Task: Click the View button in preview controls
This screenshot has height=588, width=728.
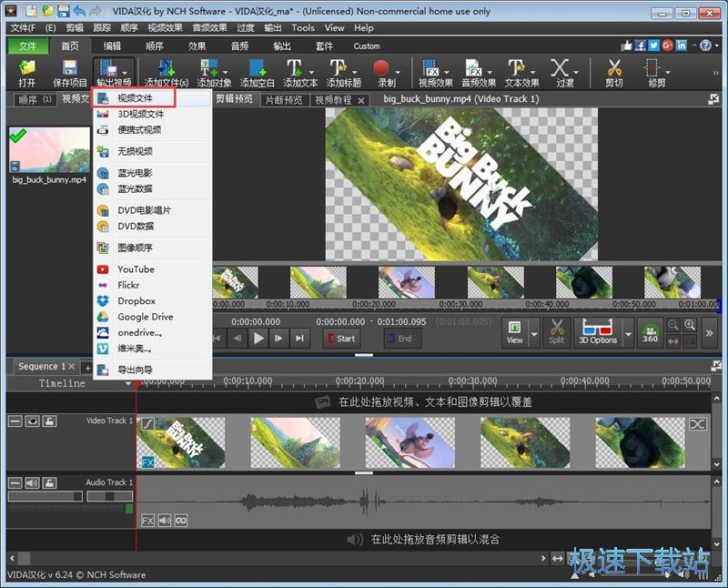Action: (514, 332)
